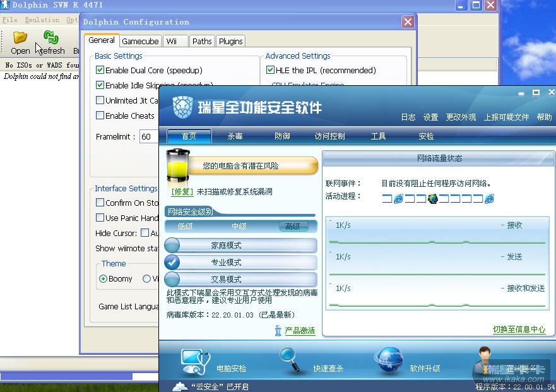Select 专业模式 professional mode
556x392 pixels.
pos(240,262)
